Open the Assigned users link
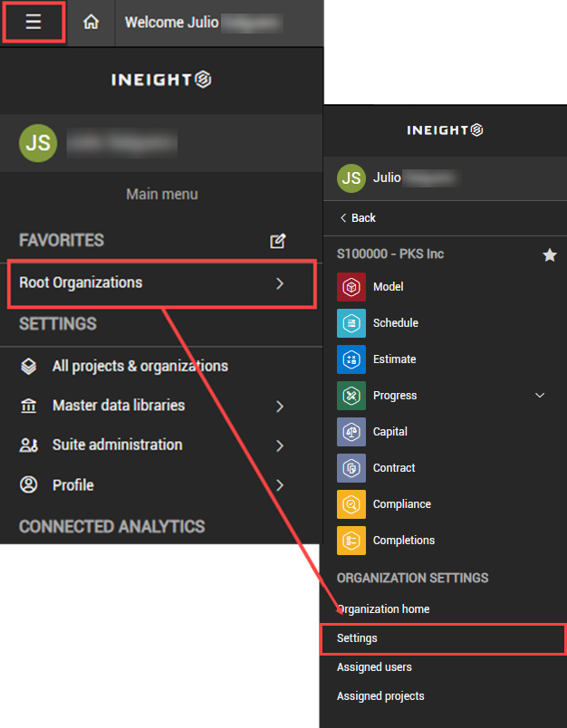The width and height of the screenshot is (567, 728). pos(374,667)
